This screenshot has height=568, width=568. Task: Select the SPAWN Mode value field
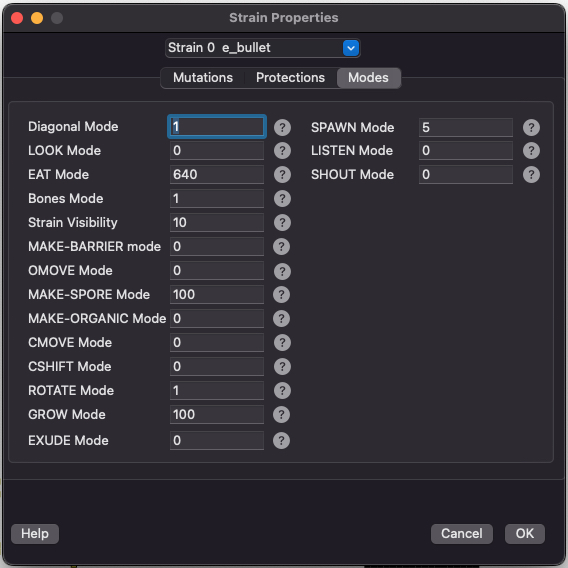pos(465,128)
